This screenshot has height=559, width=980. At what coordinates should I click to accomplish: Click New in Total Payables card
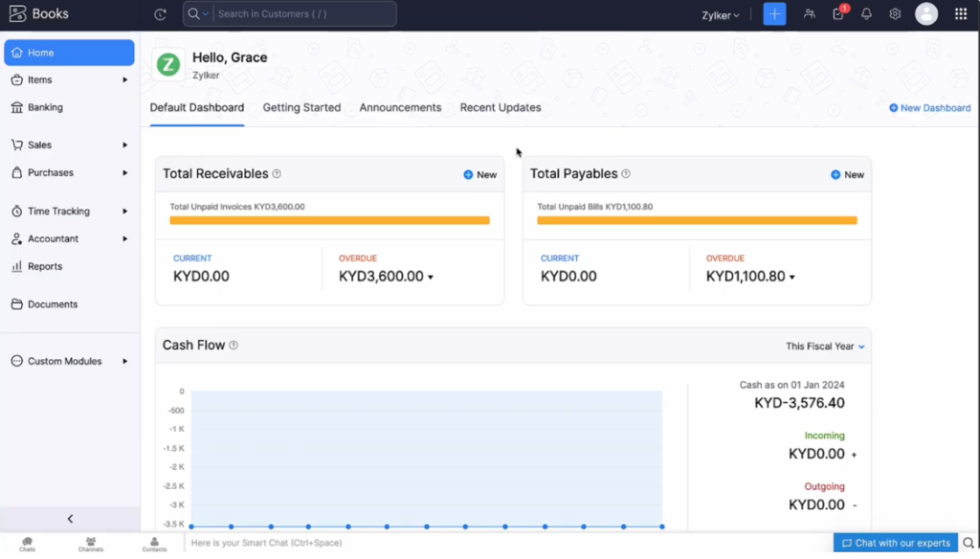click(x=848, y=175)
